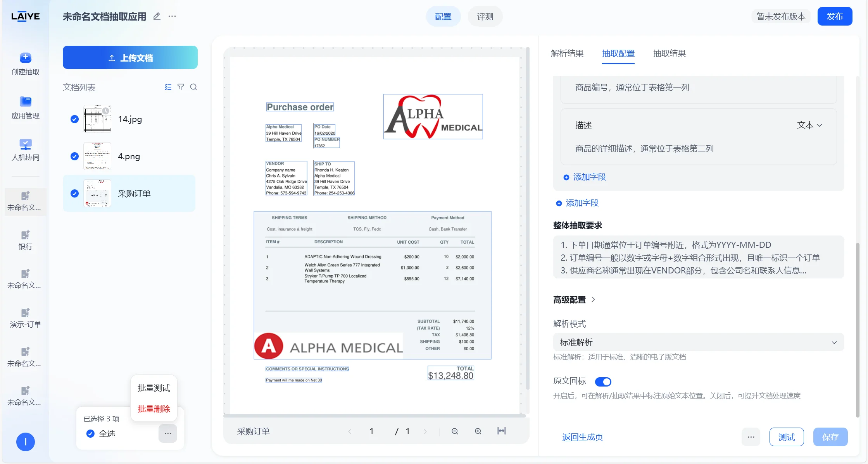The width and height of the screenshot is (868, 464).
Task: Click the "Purchase order" title in preview
Action: 300,107
